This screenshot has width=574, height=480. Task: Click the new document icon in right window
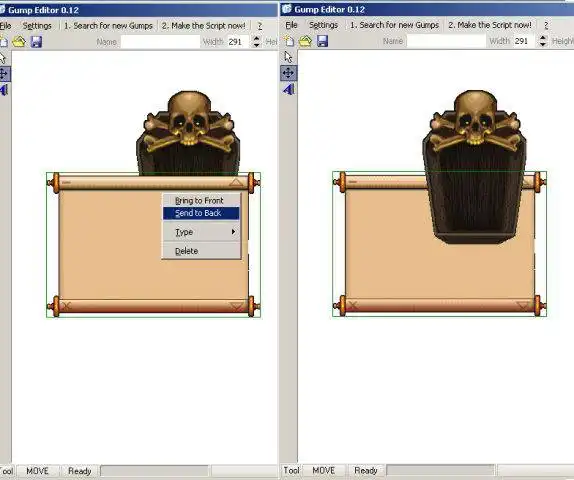click(x=289, y=41)
